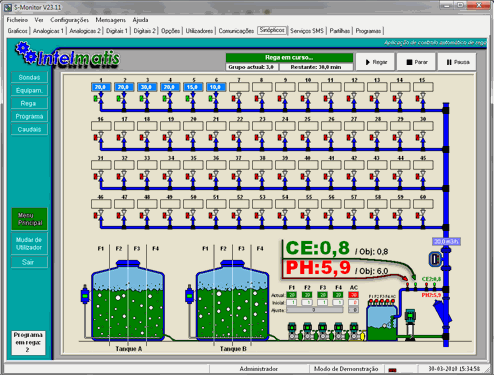The width and height of the screenshot is (494, 375).
Task: Stop irrigation with the Parar button
Action: [416, 62]
